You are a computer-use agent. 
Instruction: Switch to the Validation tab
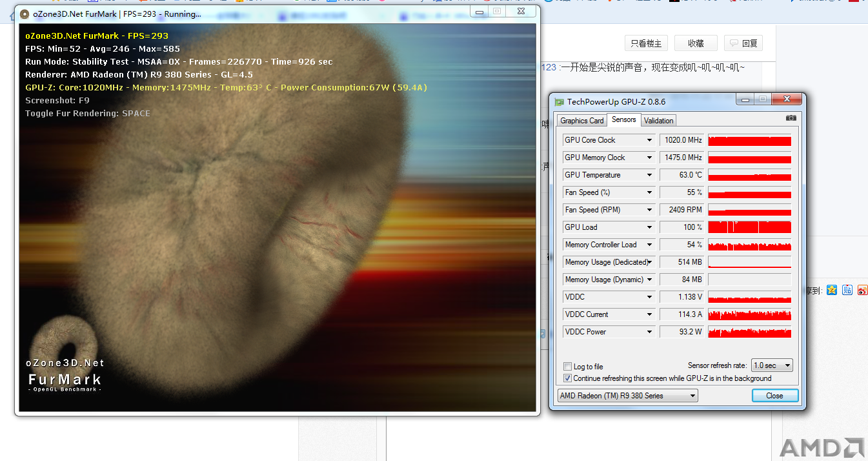click(x=658, y=121)
